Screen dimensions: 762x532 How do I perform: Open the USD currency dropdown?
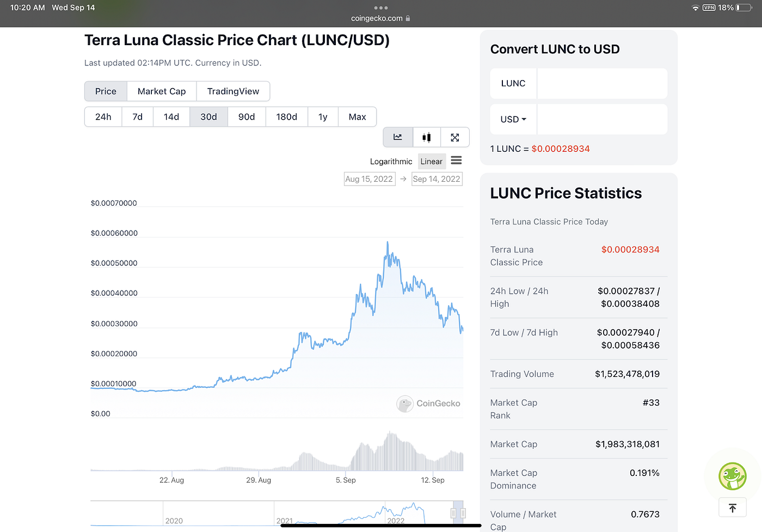coord(513,119)
